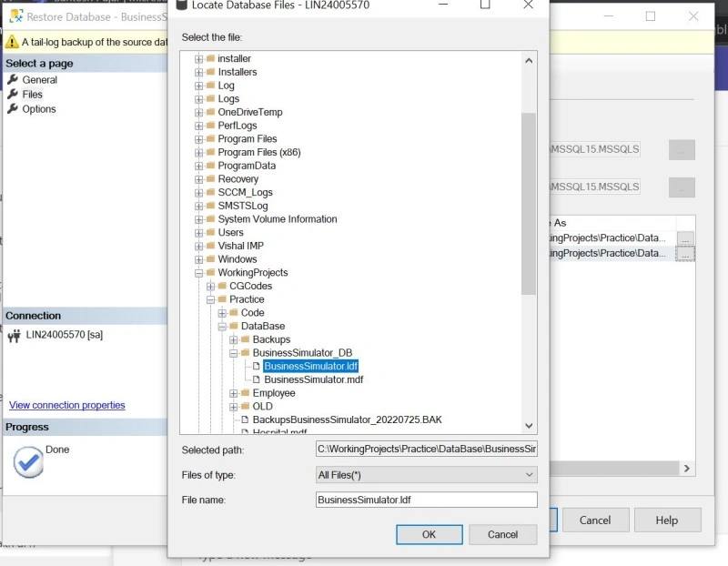This screenshot has width=728, height=566.
Task: Open the Files page in Restore Database
Action: click(x=32, y=95)
